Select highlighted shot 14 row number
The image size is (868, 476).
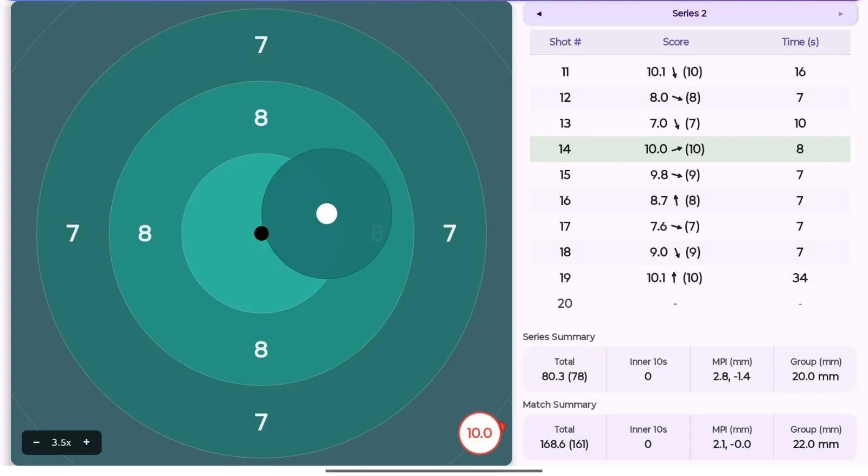tap(565, 149)
